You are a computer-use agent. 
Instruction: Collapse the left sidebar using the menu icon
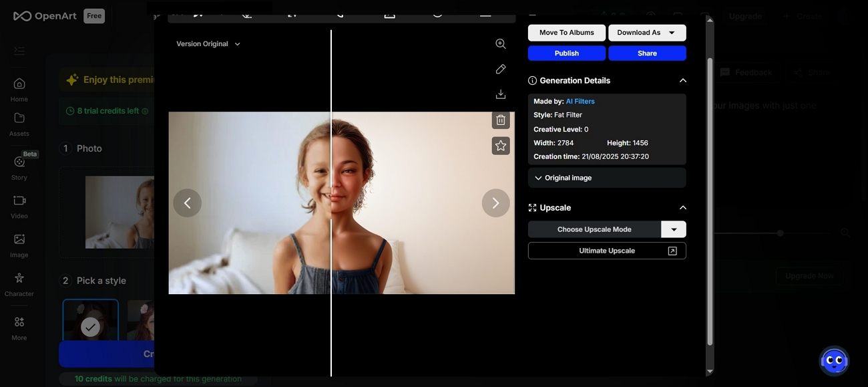(x=19, y=51)
